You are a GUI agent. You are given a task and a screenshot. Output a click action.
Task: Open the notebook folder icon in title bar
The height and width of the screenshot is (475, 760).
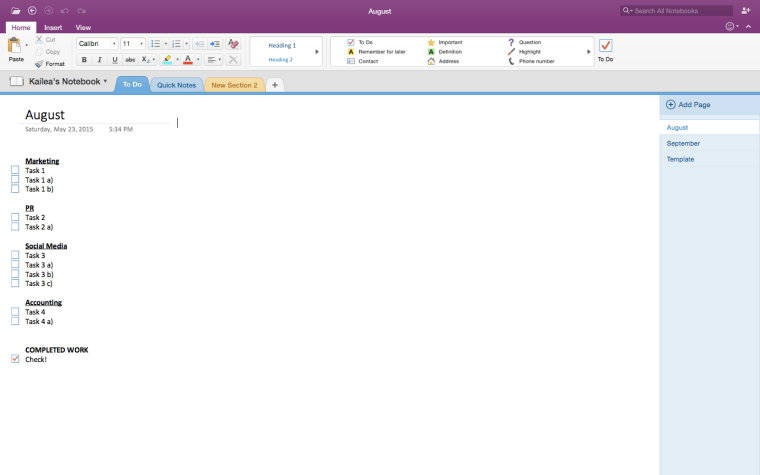tap(16, 11)
